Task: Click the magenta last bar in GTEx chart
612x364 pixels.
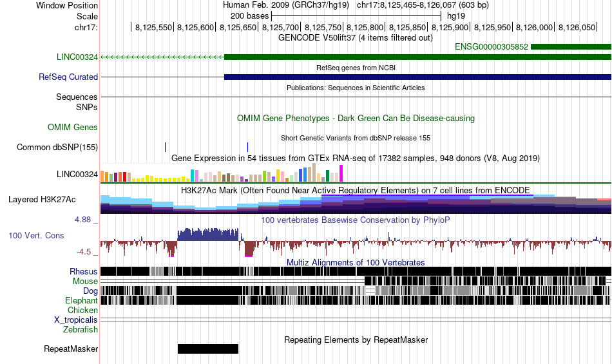Action: pyautogui.click(x=341, y=173)
